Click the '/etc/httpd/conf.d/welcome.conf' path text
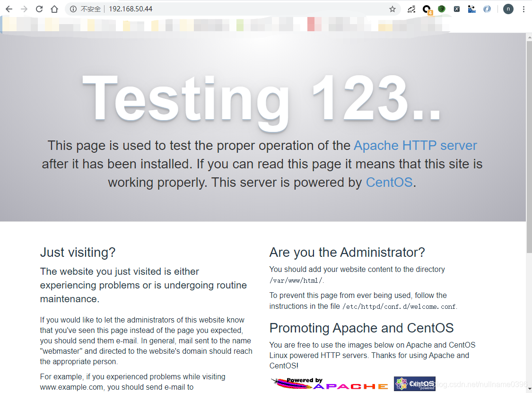The image size is (532, 393). (399, 306)
